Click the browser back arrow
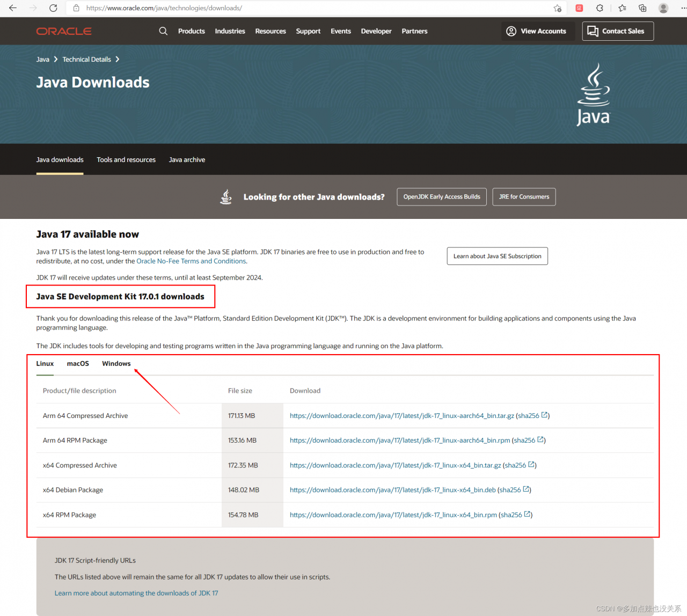This screenshot has width=687, height=616. (x=13, y=8)
